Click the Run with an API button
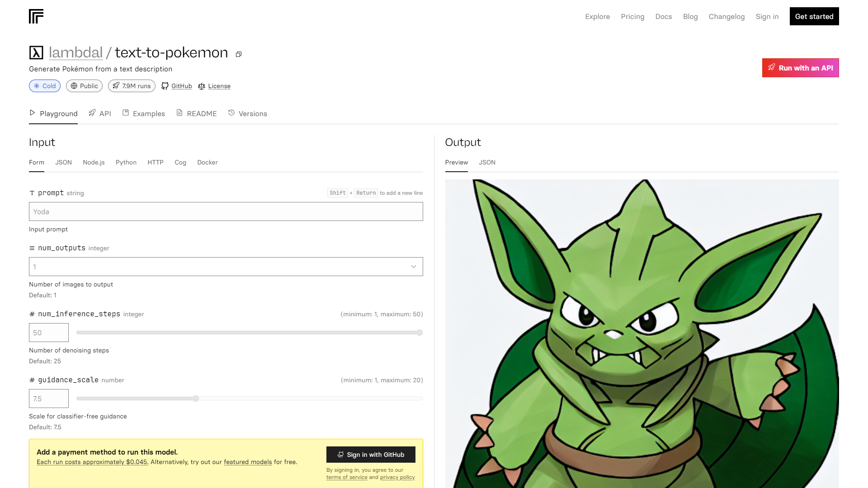The height and width of the screenshot is (488, 868). (800, 68)
